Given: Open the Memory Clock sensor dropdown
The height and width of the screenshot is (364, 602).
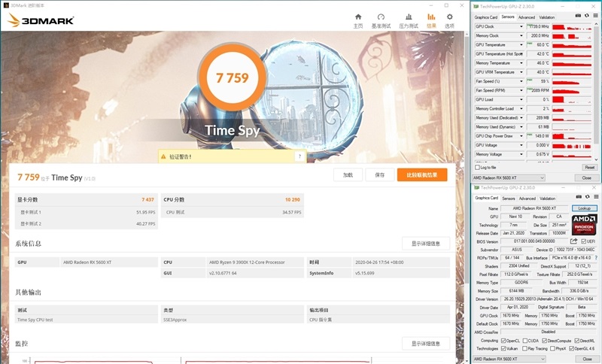Looking at the screenshot, I should pos(521,35).
